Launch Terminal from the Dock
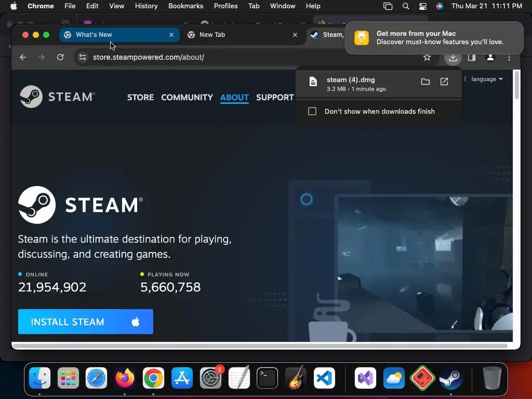The image size is (532, 399). [x=268, y=378]
